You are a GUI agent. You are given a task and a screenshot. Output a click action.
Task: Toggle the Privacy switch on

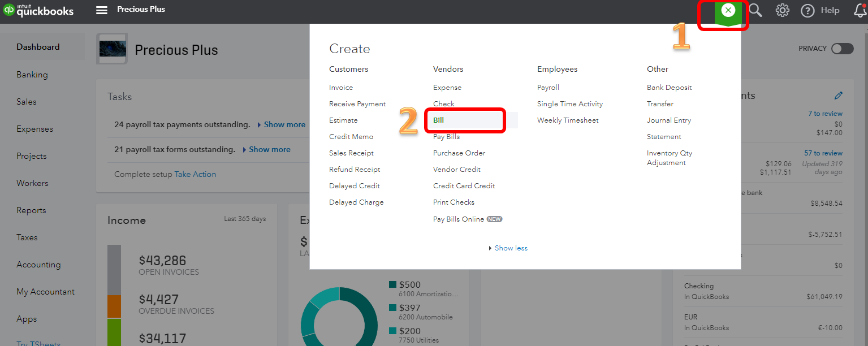point(842,49)
